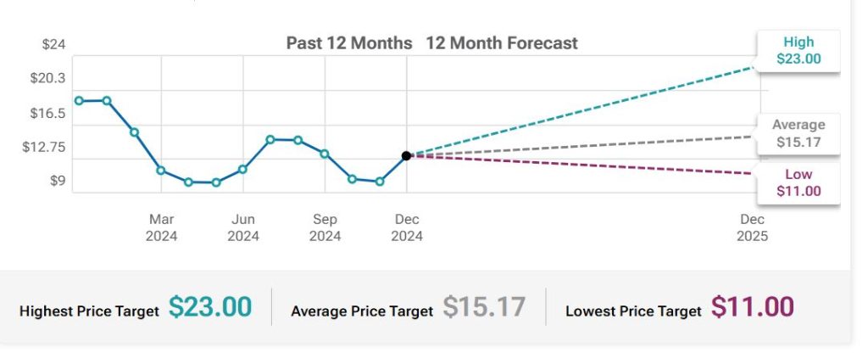Click the Highest Price Target $23.00 value
Viewport: 868px width, 353px height.
coord(210,307)
